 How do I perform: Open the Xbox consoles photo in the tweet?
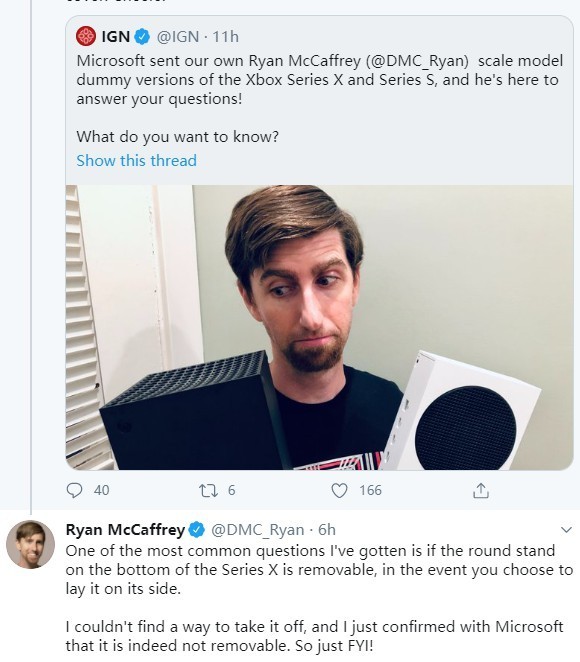[x=320, y=327]
